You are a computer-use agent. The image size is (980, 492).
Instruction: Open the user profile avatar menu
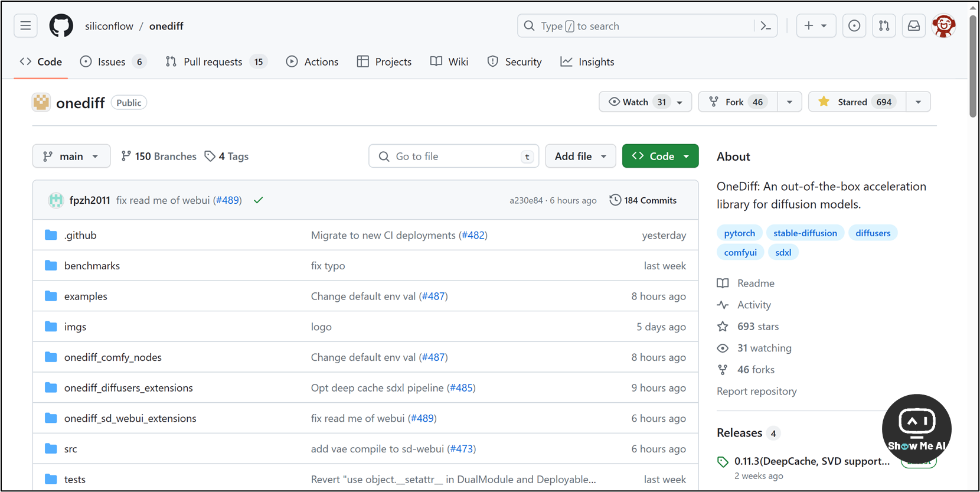point(944,26)
